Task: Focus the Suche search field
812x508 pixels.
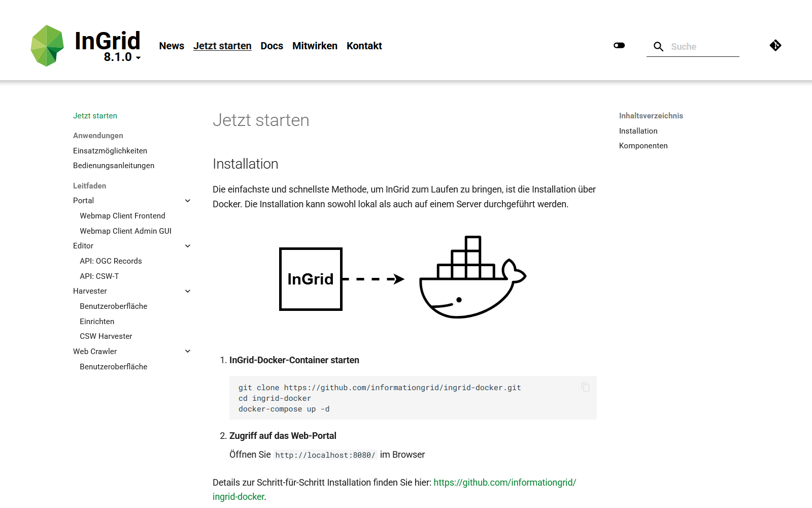Action: click(x=703, y=47)
